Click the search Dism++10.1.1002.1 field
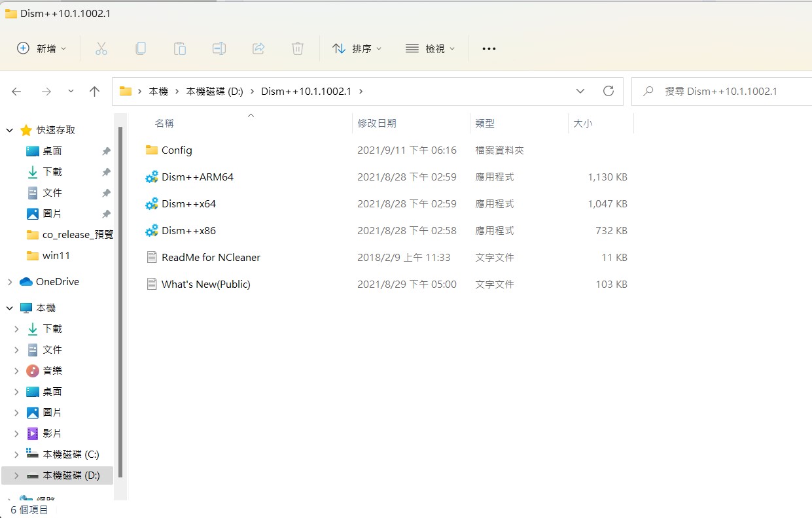This screenshot has height=518, width=812. coord(722,91)
